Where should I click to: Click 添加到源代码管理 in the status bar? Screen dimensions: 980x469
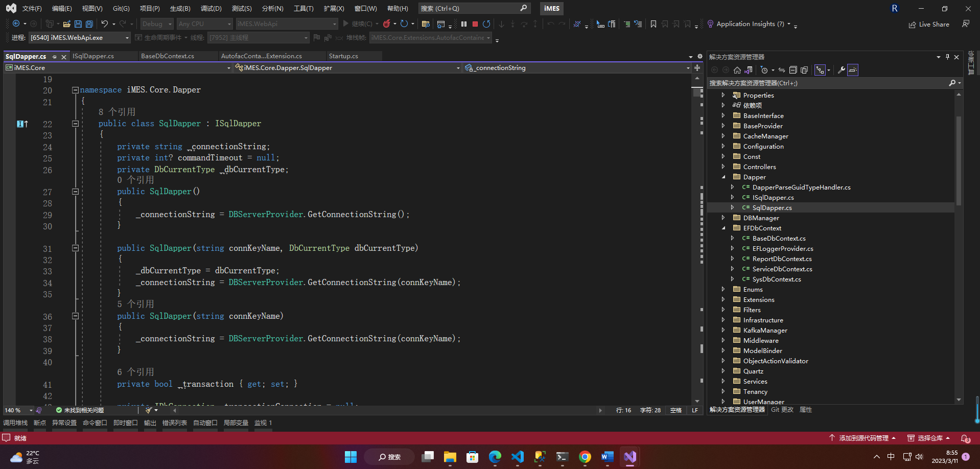coord(863,438)
